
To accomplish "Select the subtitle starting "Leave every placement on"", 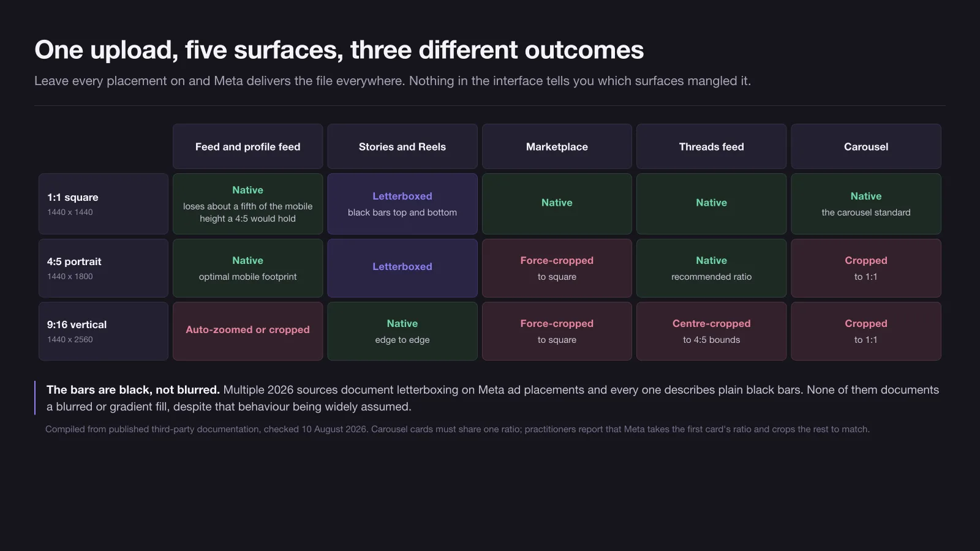I will [x=393, y=81].
